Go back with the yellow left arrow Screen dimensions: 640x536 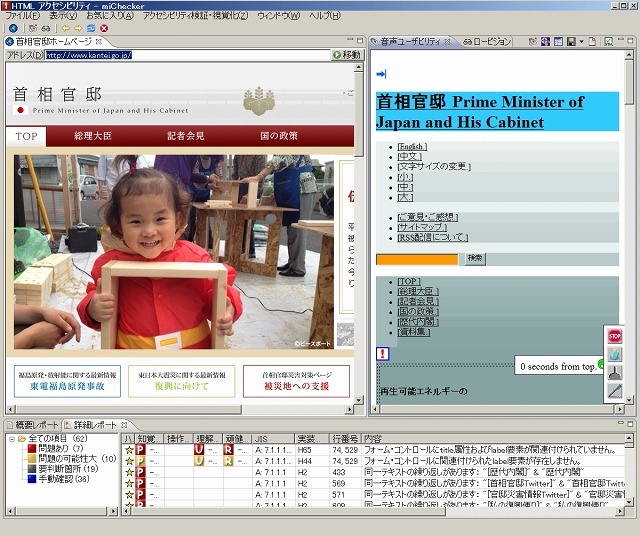pyautogui.click(x=65, y=28)
